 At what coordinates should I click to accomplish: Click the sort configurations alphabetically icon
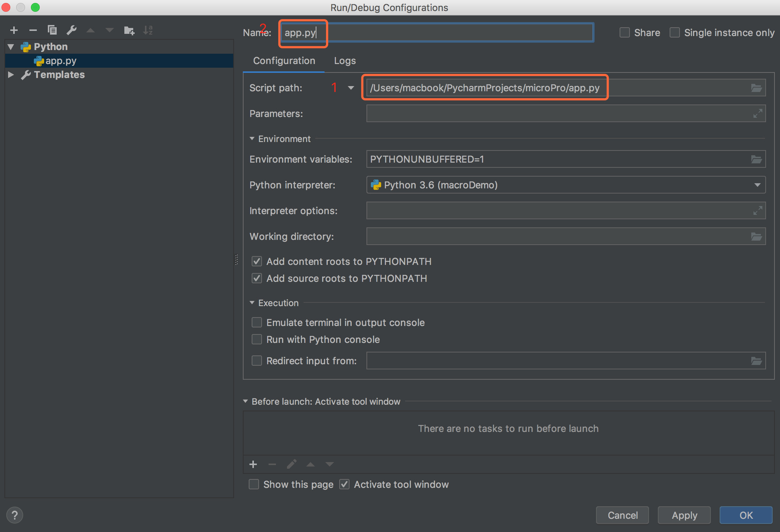click(148, 30)
